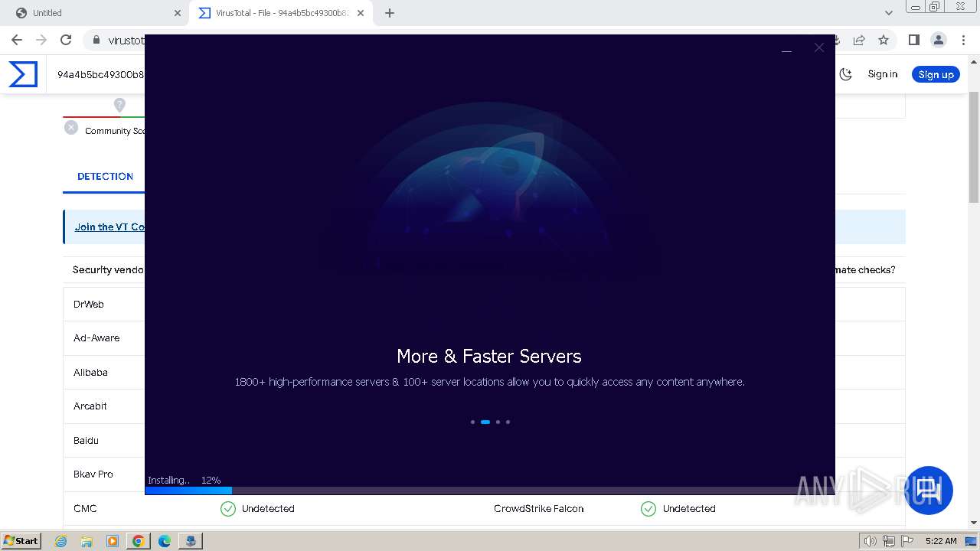Click CMC Undetected checkmark icon
This screenshot has height=551, width=980.
click(x=228, y=509)
